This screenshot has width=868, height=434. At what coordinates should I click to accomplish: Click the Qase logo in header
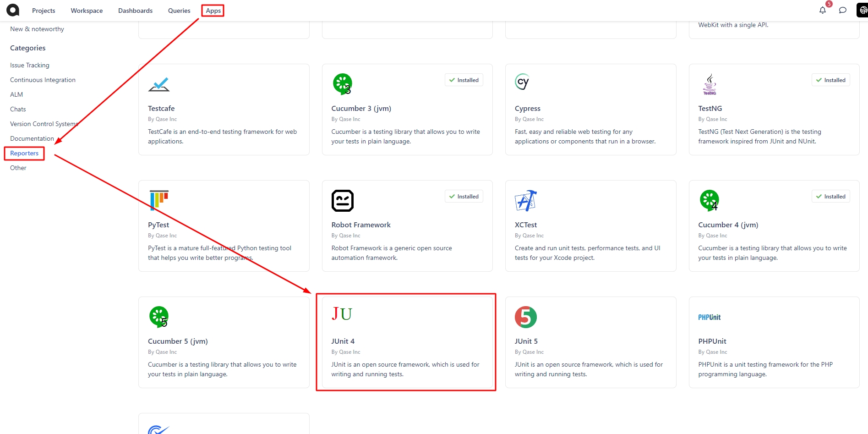(13, 10)
